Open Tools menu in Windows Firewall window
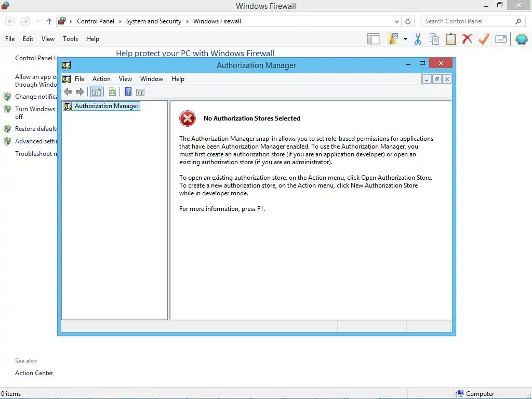Screen dimensions: 532x399 [x=70, y=39]
